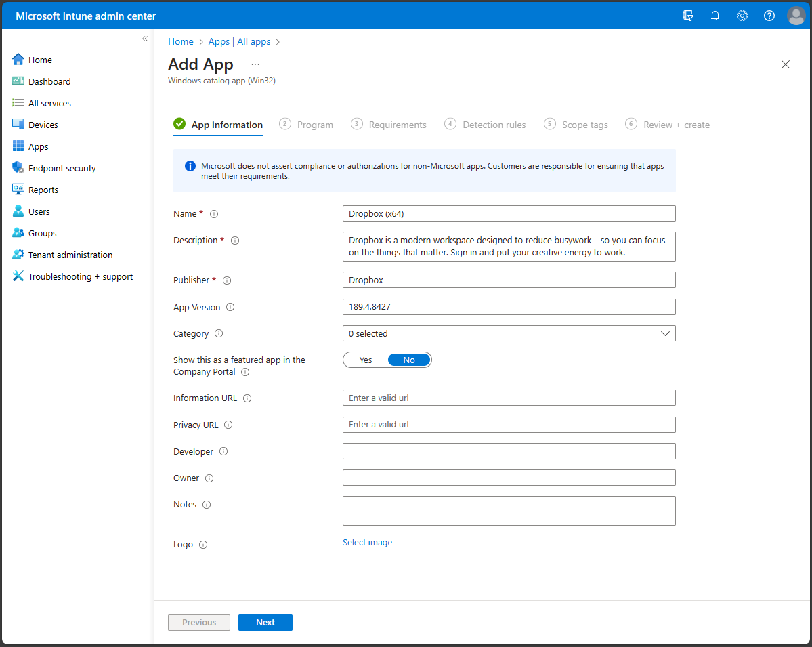Set featured app toggle to Yes
Viewport: 812px width, 647px height.
366,360
